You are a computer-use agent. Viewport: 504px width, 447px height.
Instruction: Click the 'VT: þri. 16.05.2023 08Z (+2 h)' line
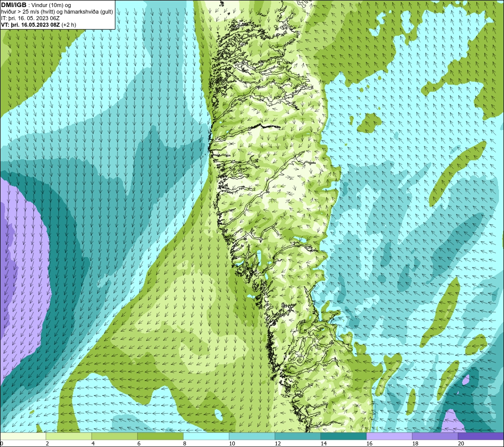39,25
